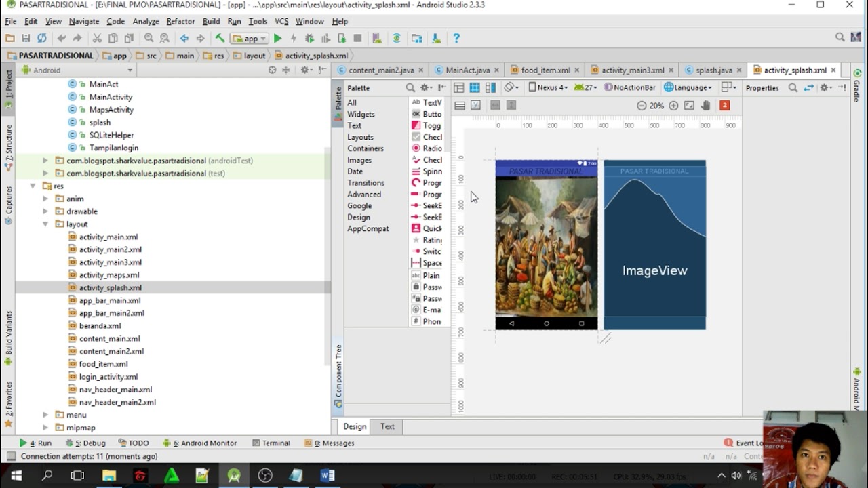Run the app with the green play icon
The width and height of the screenshot is (868, 488).
[277, 39]
